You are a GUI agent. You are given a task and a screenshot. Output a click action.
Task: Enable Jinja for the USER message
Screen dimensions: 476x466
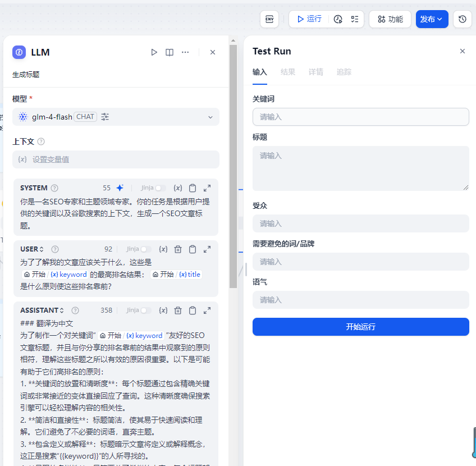(145, 249)
